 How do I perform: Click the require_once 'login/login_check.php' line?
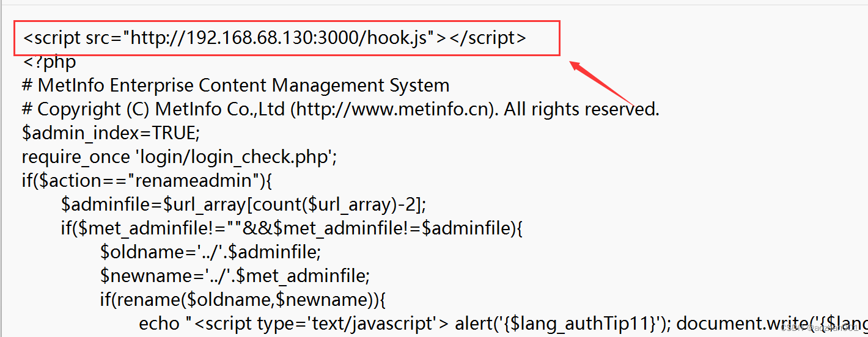[180, 157]
